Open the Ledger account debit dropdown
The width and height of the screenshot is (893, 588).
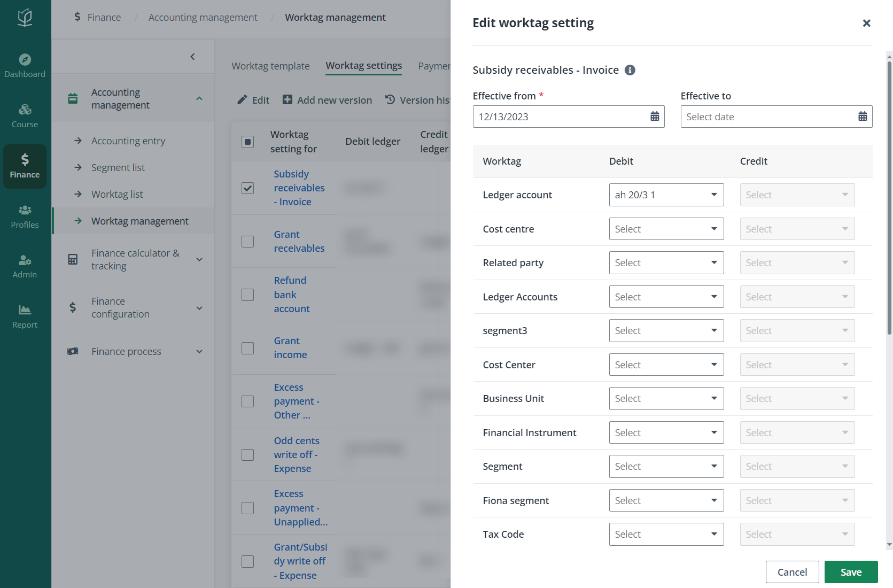click(x=666, y=195)
